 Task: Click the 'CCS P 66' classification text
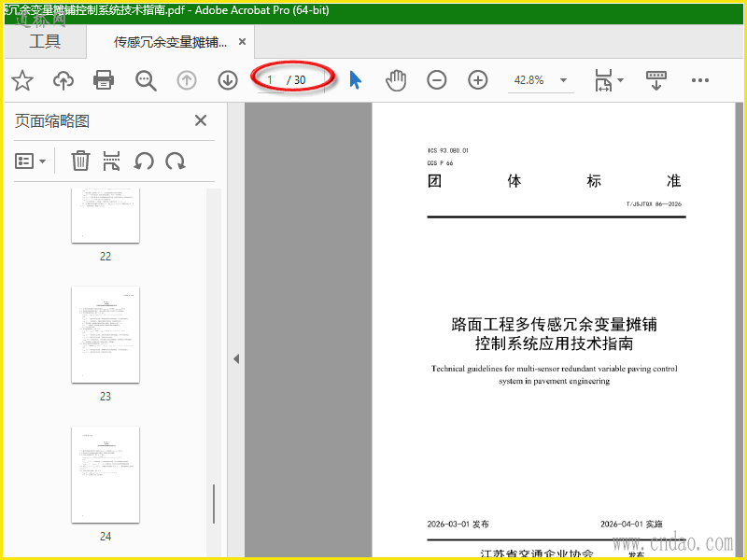tap(440, 162)
